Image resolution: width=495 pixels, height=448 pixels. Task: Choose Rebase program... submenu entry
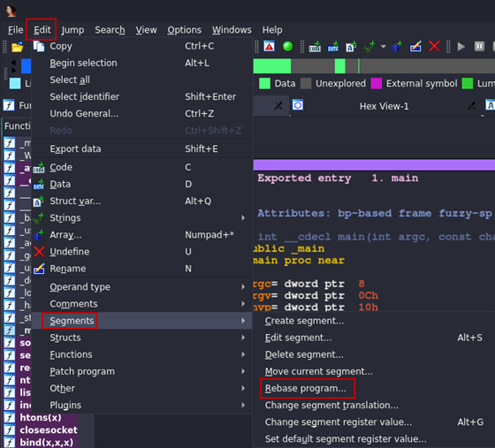tap(374, 389)
